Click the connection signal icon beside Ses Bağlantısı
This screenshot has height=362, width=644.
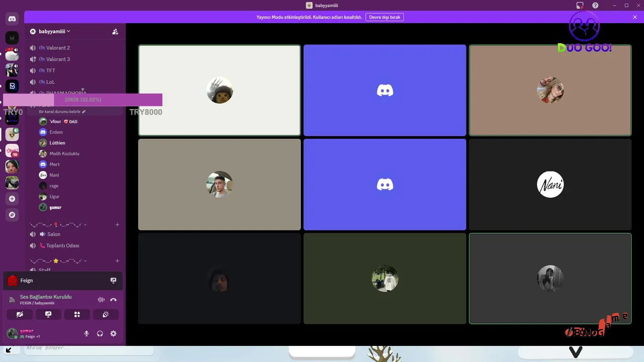[x=12, y=300]
